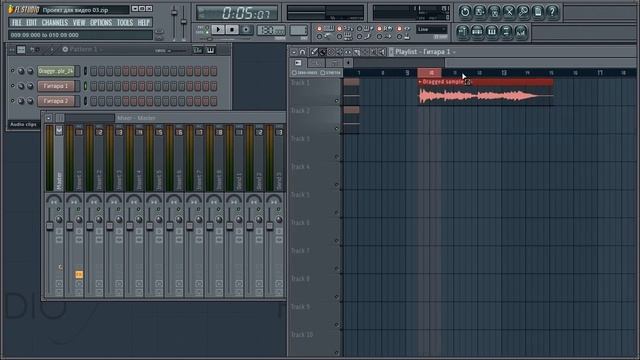Image resolution: width=640 pixels, height=360 pixels.
Task: Toggle first step of Dragged sample row
Action: click(x=93, y=71)
